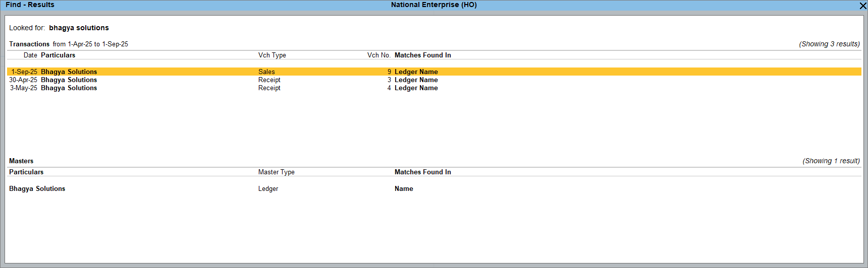The width and height of the screenshot is (868, 268).
Task: Open the Sales voucher dated 1-Sep-25
Action: [69, 72]
